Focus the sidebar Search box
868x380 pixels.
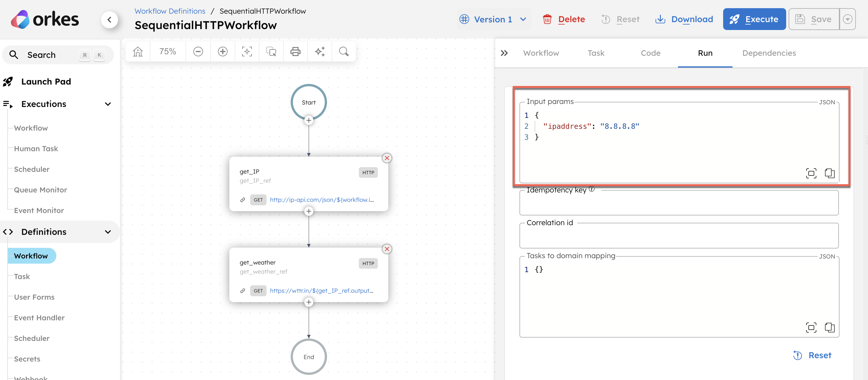(x=58, y=55)
